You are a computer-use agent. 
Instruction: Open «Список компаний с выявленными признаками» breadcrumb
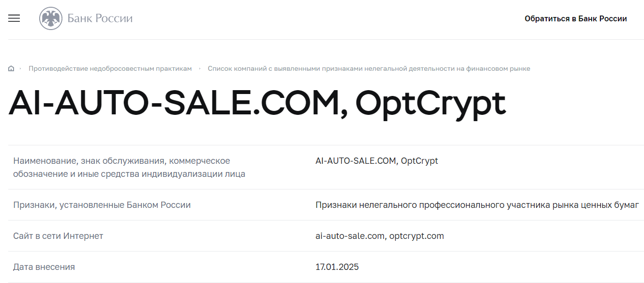click(x=369, y=69)
